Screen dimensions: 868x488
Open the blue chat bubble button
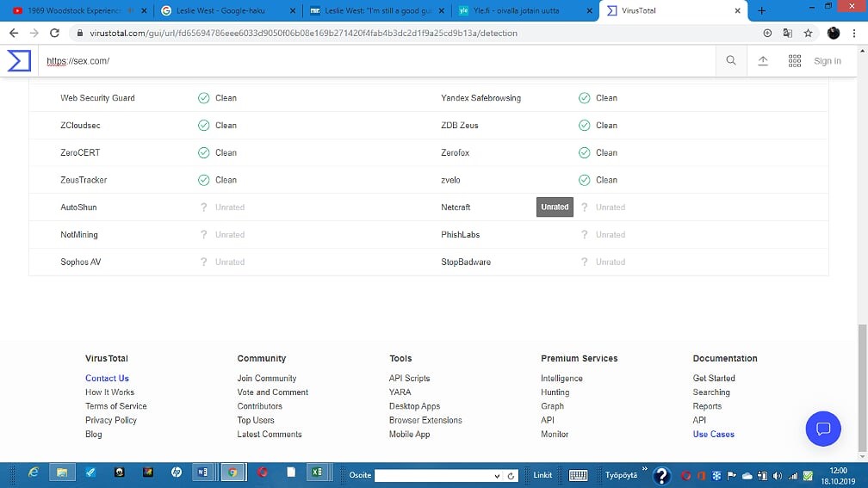coord(822,429)
